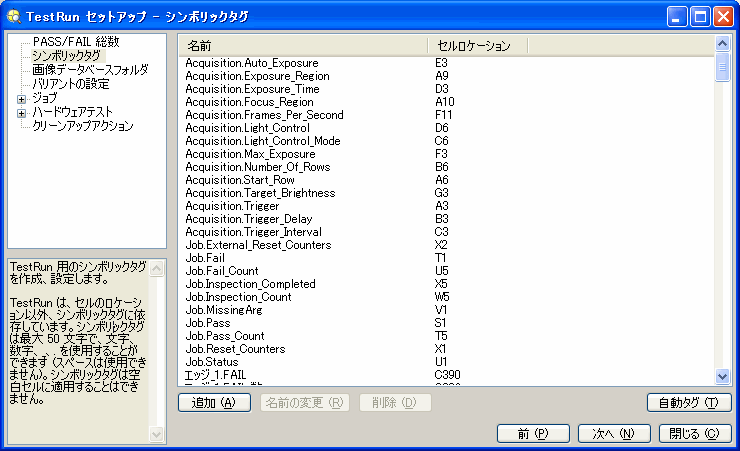The image size is (740, 451).
Task: Sort list by セルロケーション column header
Action: (x=476, y=46)
